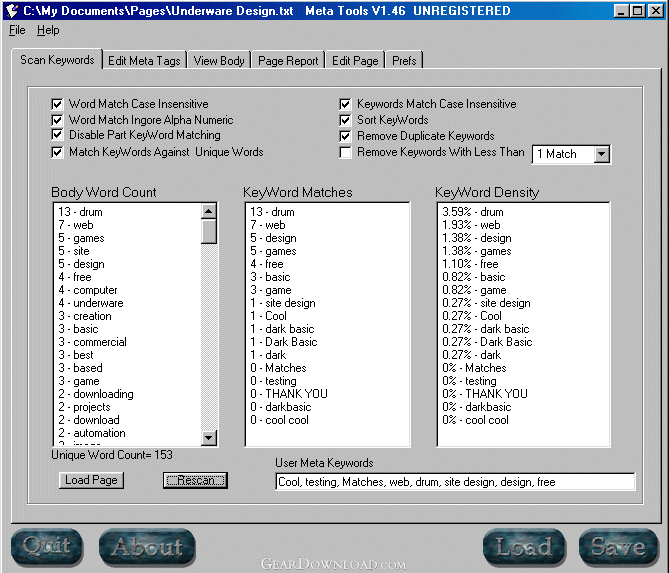Switch to the Edit Meta Tags tab
Image resolution: width=669 pixels, height=573 pixels.
pyautogui.click(x=144, y=61)
